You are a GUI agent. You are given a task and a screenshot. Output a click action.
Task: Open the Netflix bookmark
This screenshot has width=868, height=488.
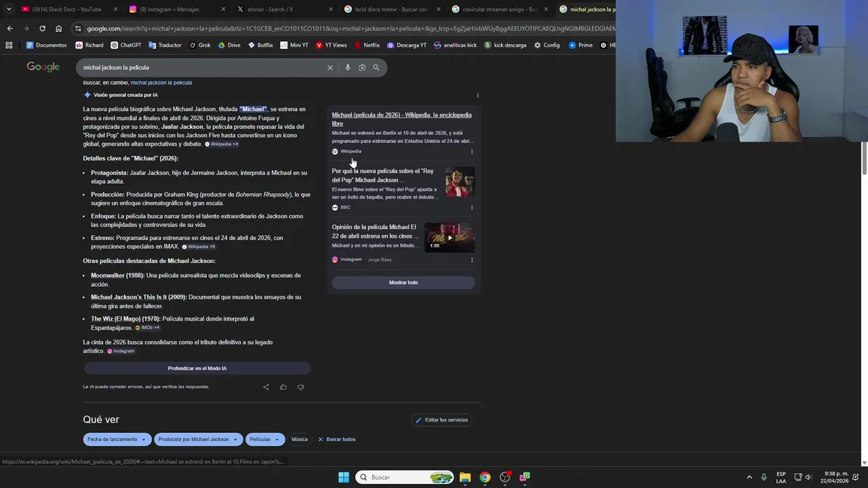point(367,45)
